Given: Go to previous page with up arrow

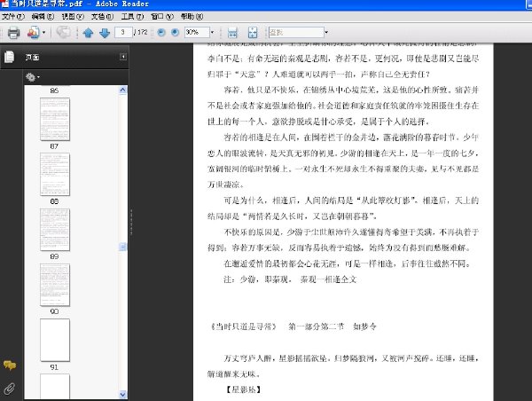Looking at the screenshot, I should 88,33.
